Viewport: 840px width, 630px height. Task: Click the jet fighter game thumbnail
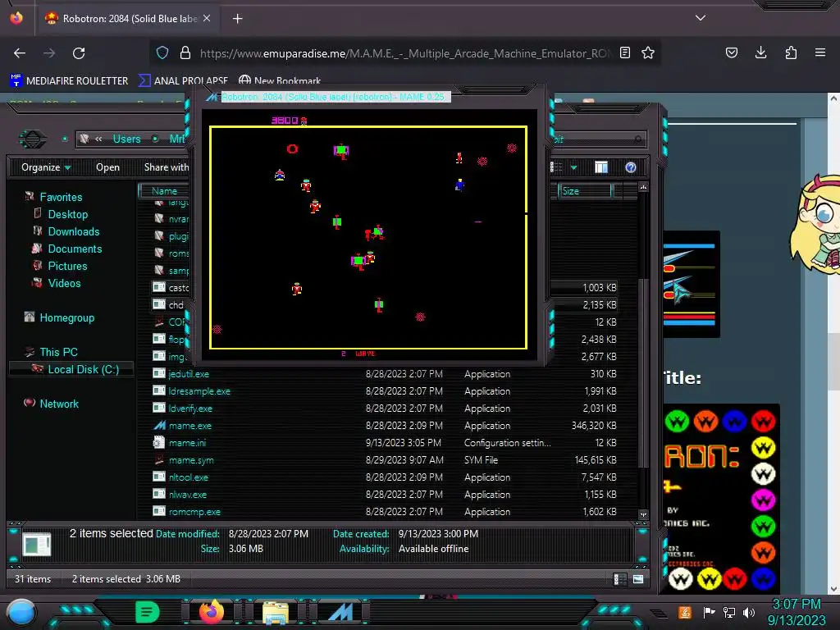(x=692, y=284)
